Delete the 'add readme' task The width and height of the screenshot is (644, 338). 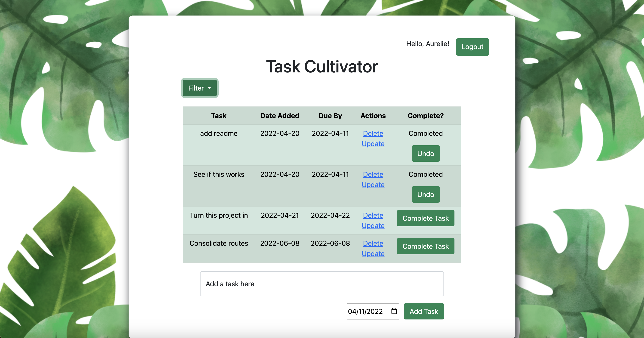click(373, 133)
